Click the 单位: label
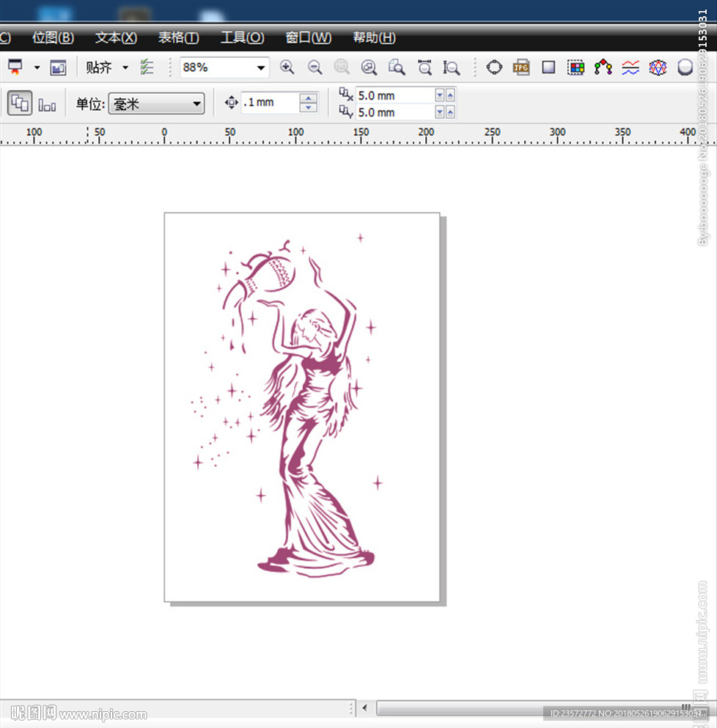Screen dimensions: 717x728 click(x=91, y=103)
